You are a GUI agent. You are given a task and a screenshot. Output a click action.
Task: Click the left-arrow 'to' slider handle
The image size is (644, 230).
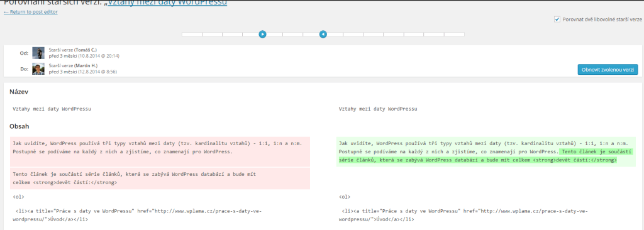click(x=323, y=35)
